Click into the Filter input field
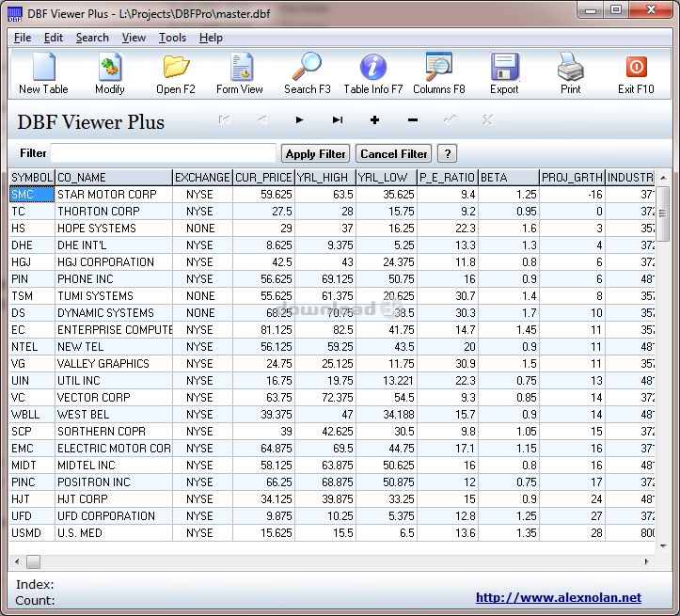The image size is (680, 616). [x=163, y=153]
